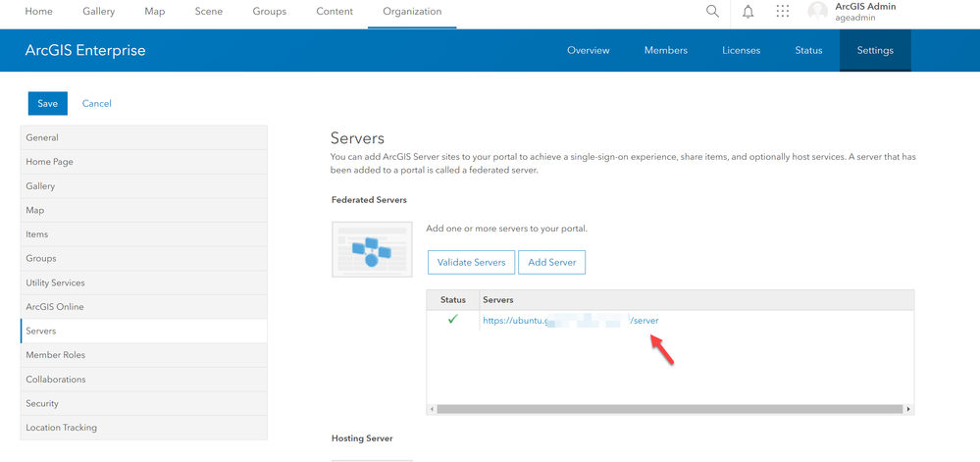Switch to the Members page

(666, 51)
